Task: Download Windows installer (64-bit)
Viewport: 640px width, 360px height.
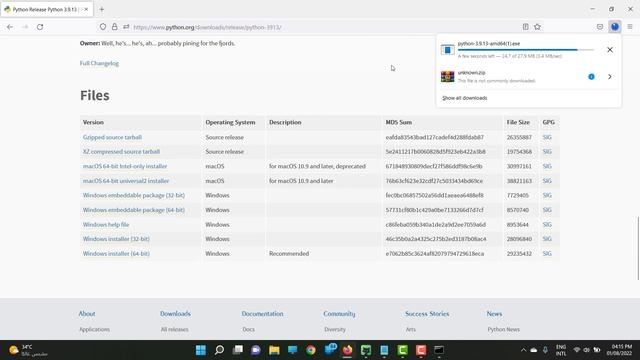Action: [x=116, y=253]
